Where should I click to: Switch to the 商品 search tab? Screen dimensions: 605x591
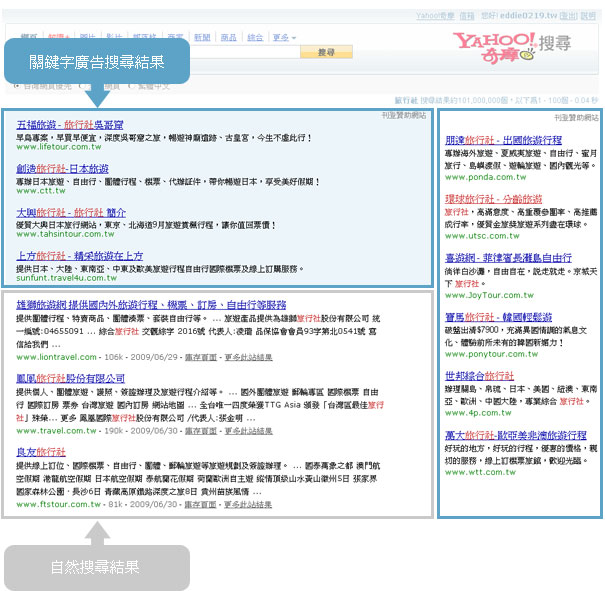[228, 37]
